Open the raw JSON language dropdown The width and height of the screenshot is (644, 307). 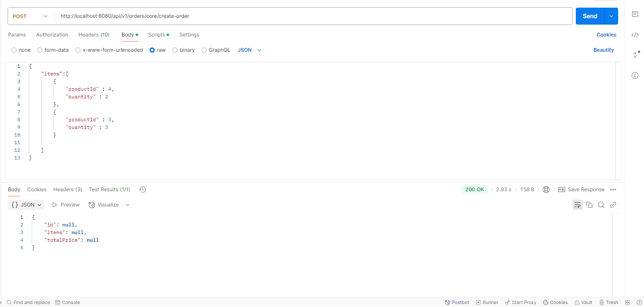[250, 50]
